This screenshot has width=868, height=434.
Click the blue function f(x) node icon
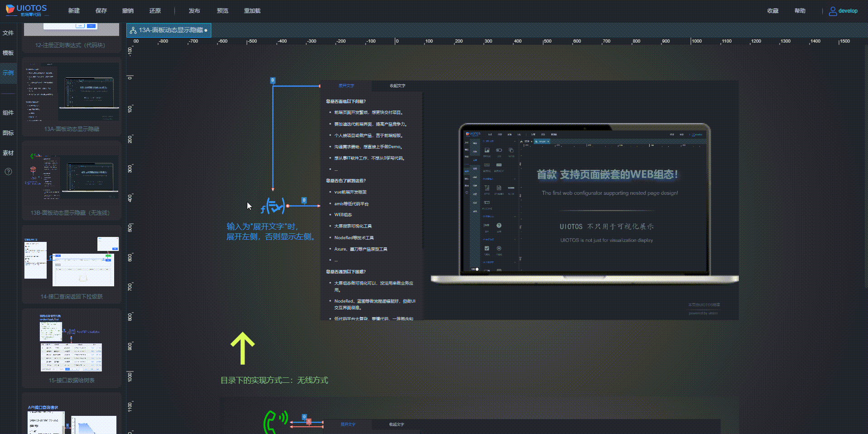pos(273,206)
